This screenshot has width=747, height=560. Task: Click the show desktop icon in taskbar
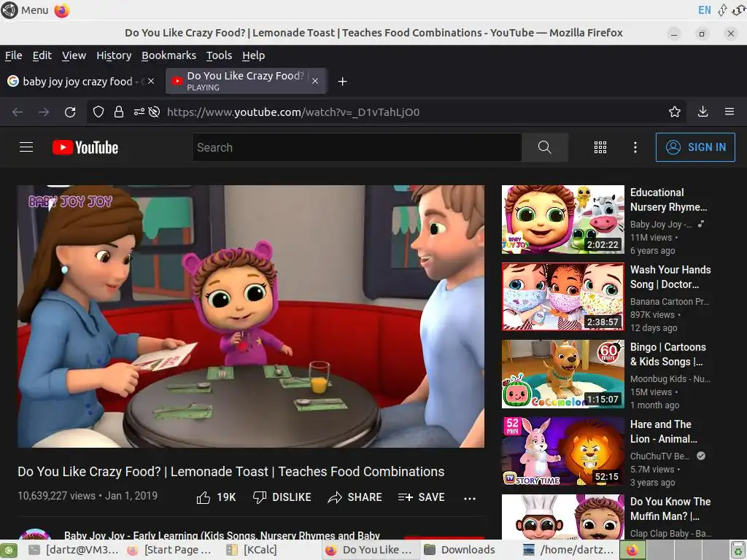point(9,550)
